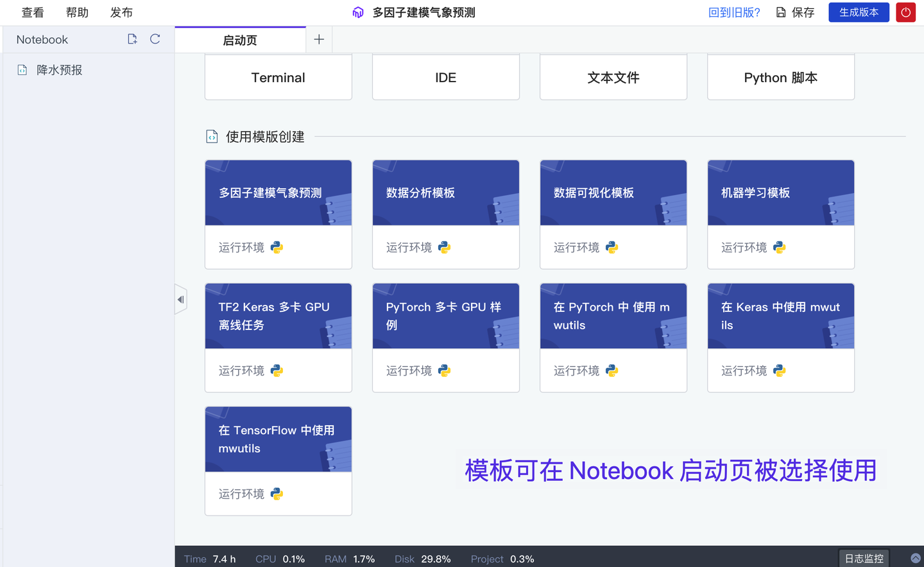Click the Project 0.3% status entry

point(502,559)
